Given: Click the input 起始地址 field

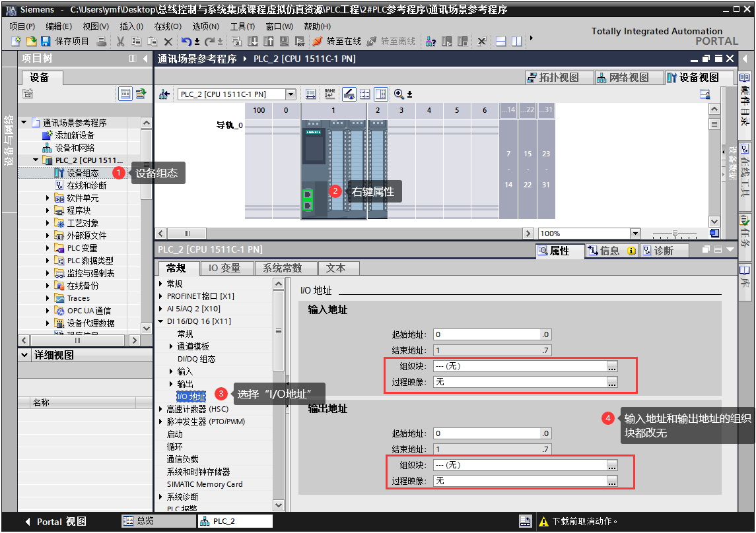Looking at the screenshot, I should point(493,334).
